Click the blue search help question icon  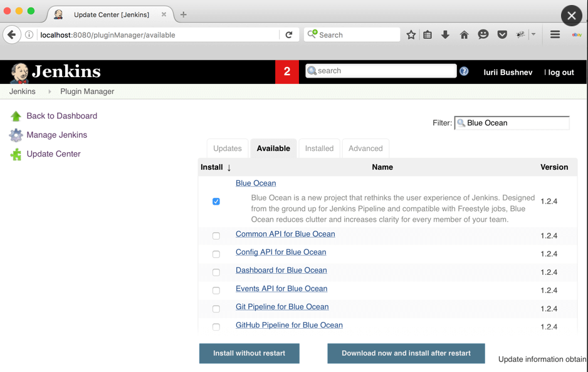pos(464,71)
